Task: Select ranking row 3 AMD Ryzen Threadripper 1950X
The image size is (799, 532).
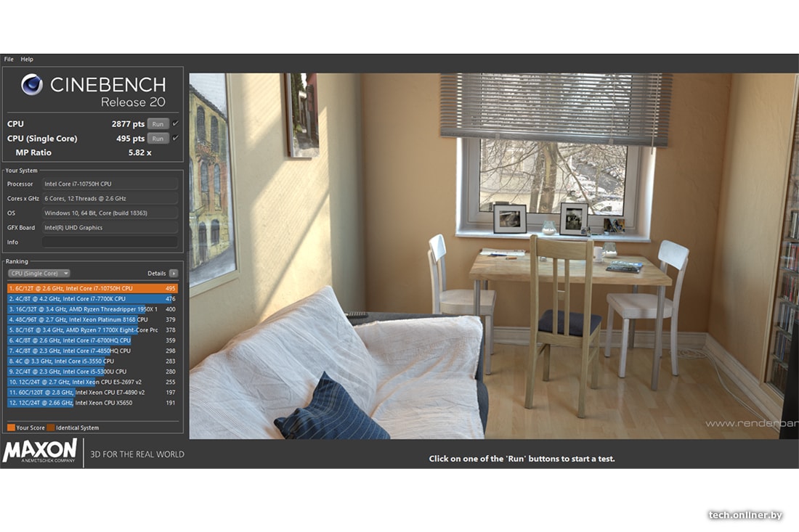Action: 92,309
